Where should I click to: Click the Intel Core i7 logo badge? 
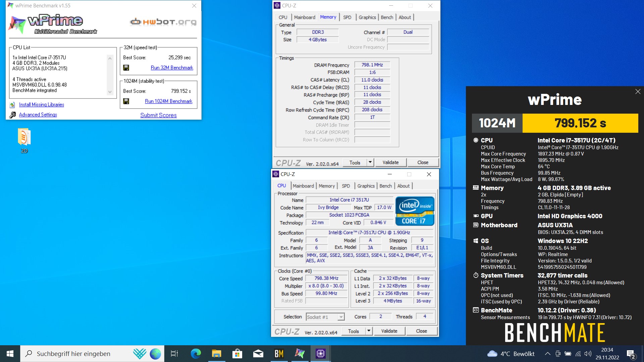pos(415,211)
